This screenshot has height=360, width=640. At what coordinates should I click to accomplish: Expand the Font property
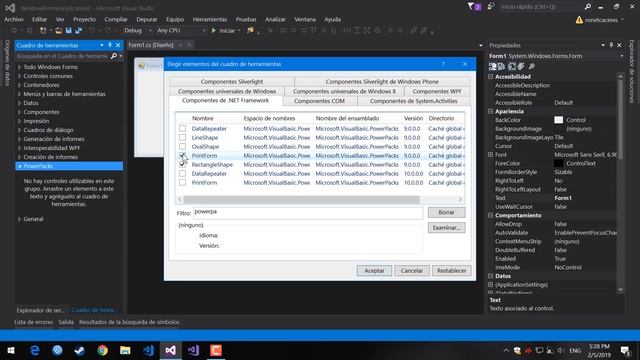pos(491,155)
